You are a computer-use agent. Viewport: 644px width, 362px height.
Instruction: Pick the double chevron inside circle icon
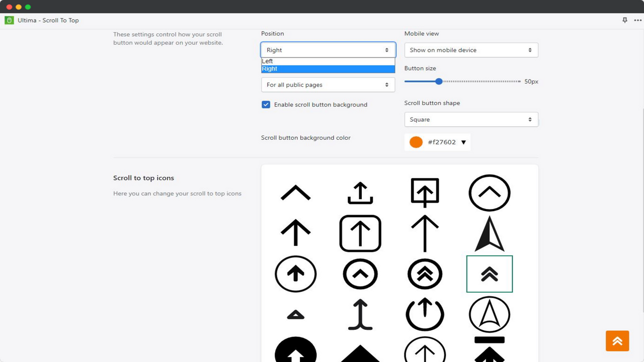click(x=425, y=274)
